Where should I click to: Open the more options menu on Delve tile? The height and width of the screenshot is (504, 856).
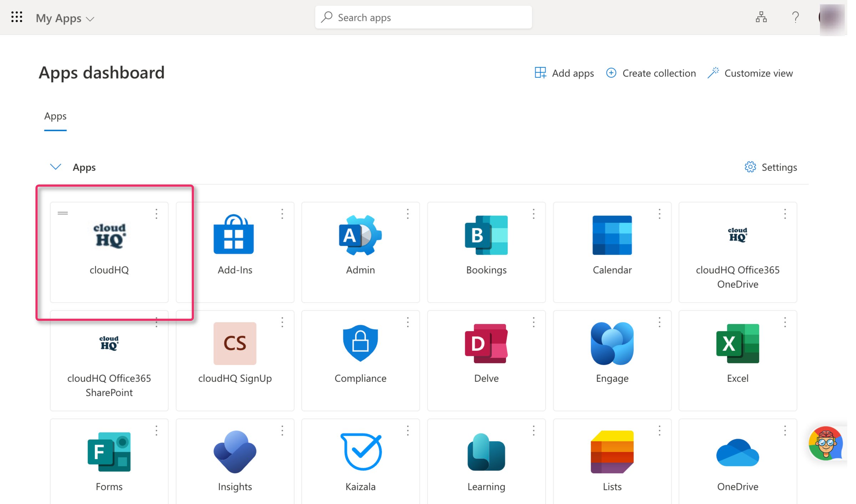pyautogui.click(x=534, y=322)
